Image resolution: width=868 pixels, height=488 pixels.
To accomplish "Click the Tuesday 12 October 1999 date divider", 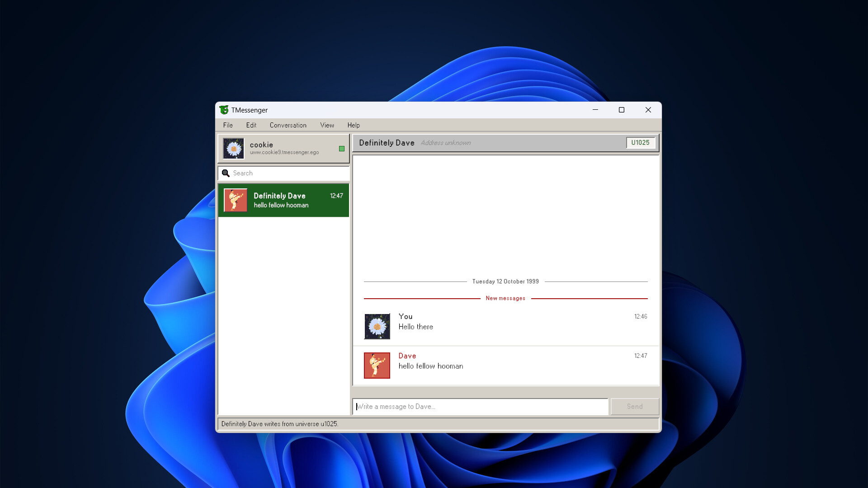I will 505,282.
